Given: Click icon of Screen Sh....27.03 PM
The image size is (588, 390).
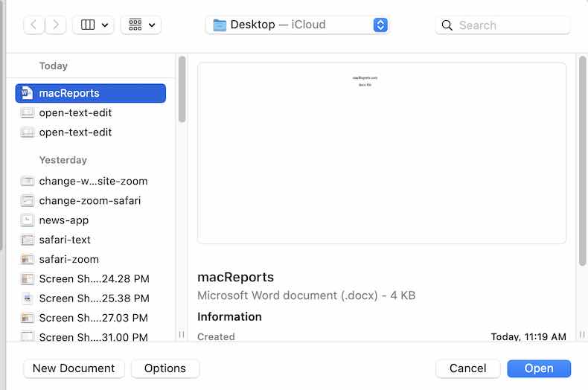Looking at the screenshot, I should (x=27, y=318).
